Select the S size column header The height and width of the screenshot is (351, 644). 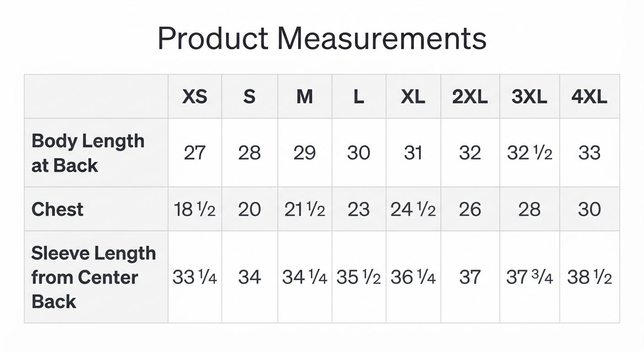(249, 96)
